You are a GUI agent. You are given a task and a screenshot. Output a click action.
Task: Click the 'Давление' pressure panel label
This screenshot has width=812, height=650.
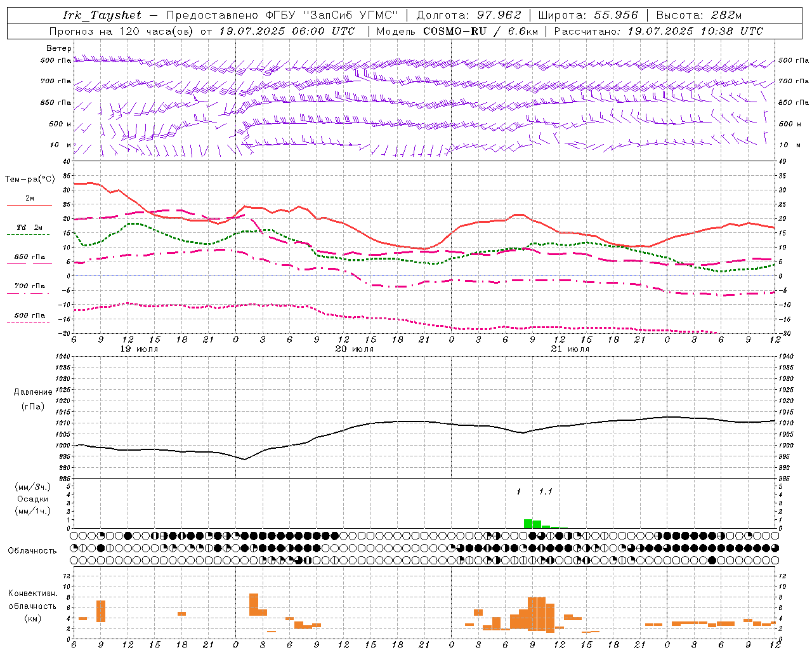(x=33, y=392)
